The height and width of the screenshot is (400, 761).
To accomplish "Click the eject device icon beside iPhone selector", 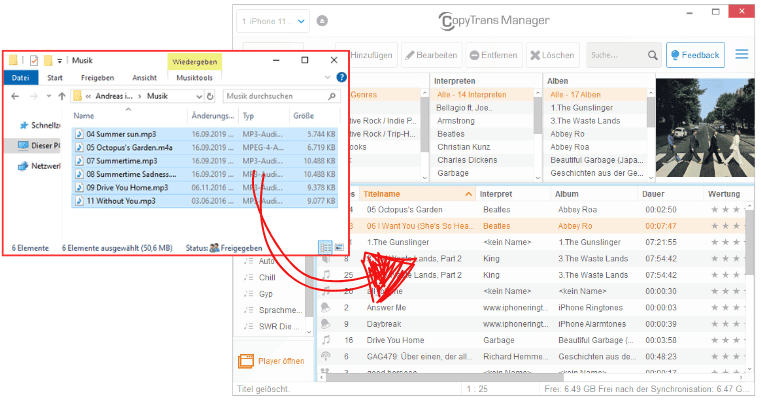I will click(x=322, y=21).
